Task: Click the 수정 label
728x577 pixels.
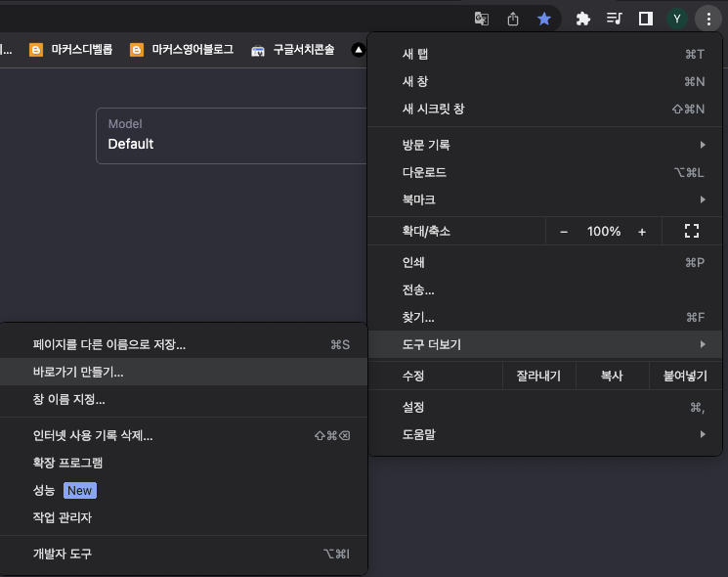Action: (x=413, y=376)
